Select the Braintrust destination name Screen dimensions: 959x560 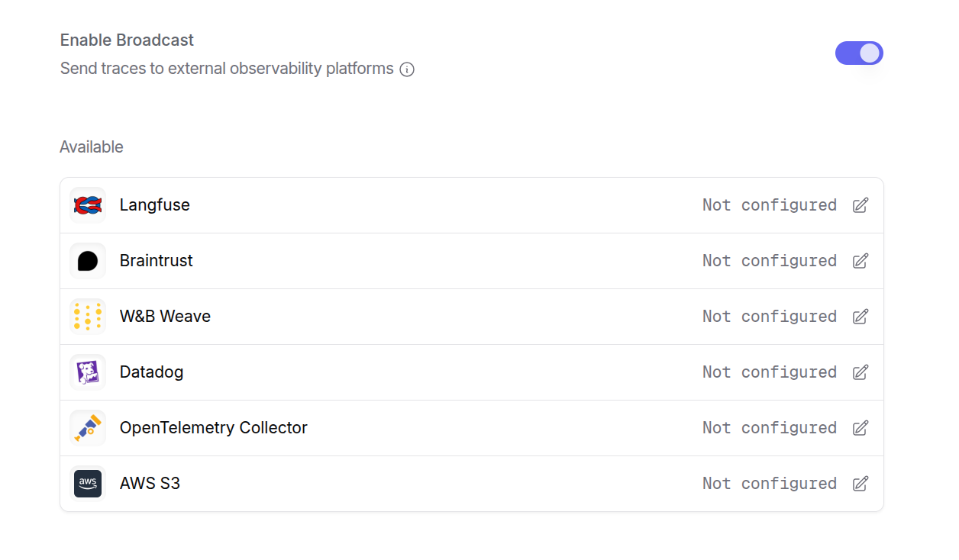coord(157,261)
